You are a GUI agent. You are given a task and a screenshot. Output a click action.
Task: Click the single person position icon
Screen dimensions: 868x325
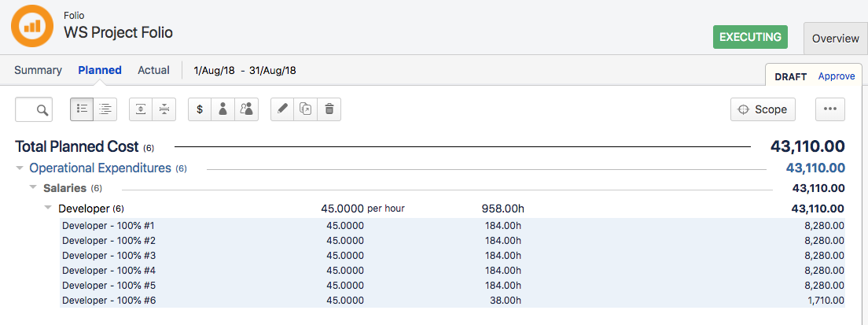tap(223, 109)
